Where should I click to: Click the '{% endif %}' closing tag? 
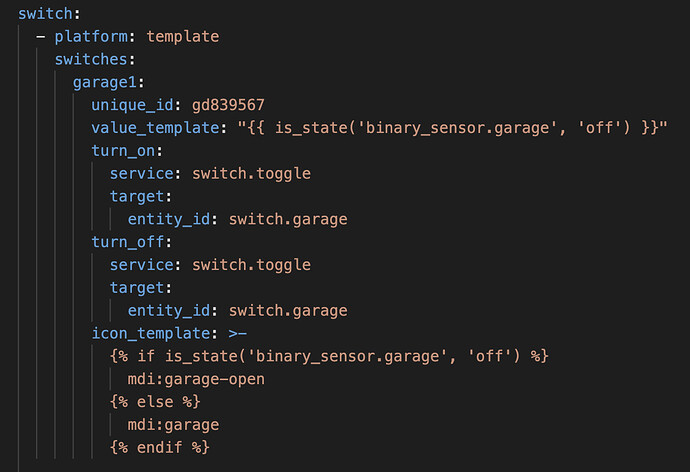click(159, 447)
